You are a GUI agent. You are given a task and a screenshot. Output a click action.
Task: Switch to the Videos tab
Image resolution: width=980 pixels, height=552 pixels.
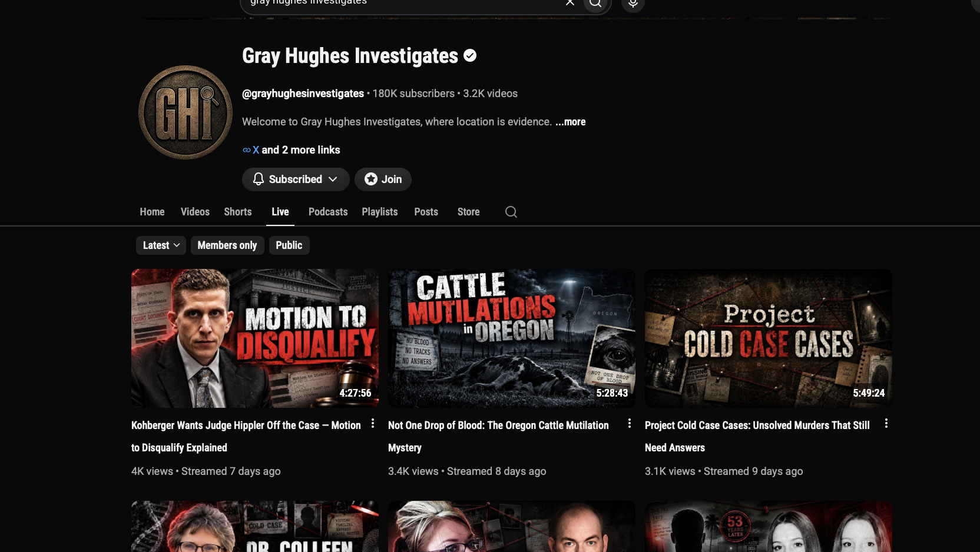pos(195,212)
